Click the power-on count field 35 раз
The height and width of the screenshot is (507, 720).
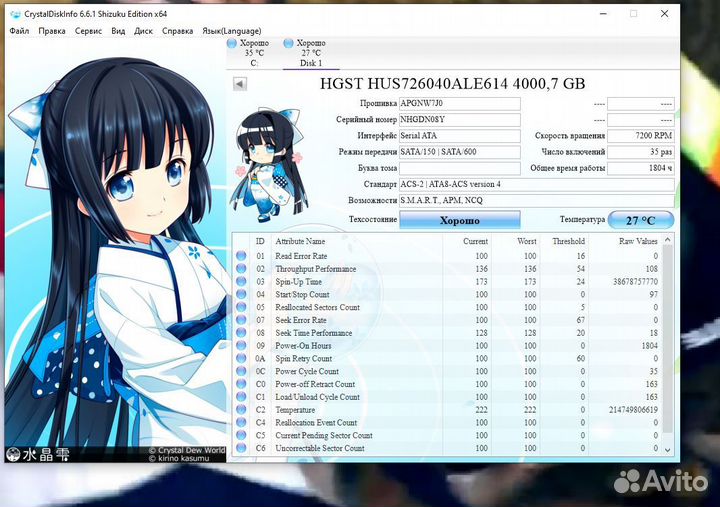click(x=641, y=152)
